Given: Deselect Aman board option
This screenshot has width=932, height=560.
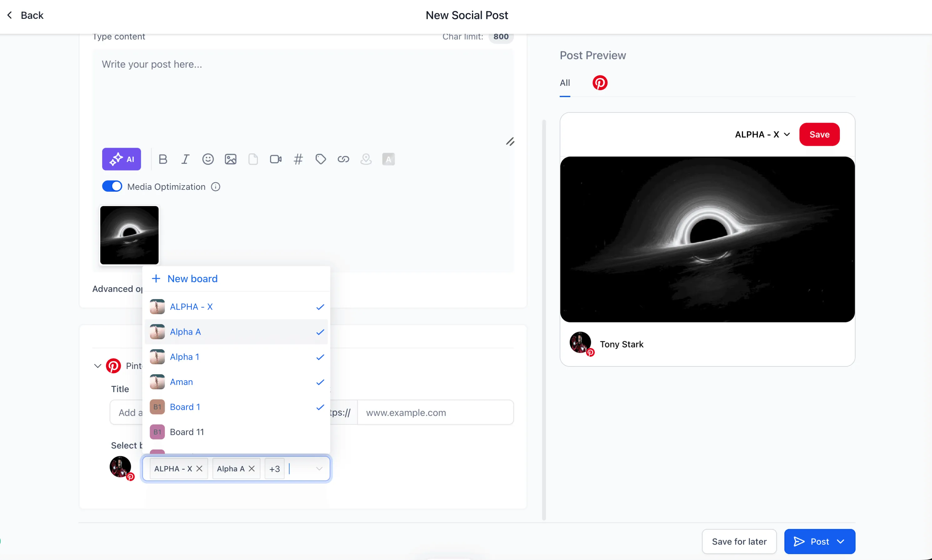Looking at the screenshot, I should (236, 382).
